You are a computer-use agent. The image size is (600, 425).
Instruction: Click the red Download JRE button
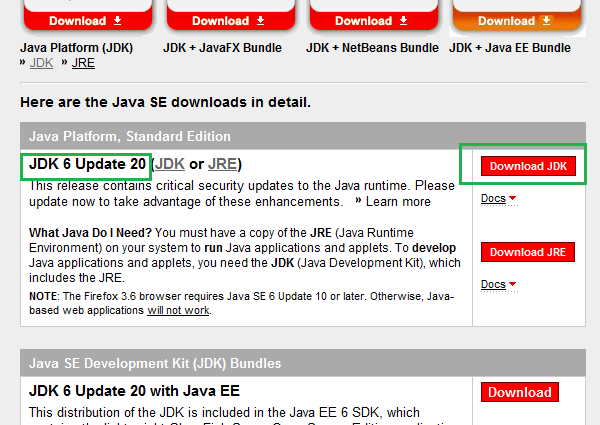point(528,252)
